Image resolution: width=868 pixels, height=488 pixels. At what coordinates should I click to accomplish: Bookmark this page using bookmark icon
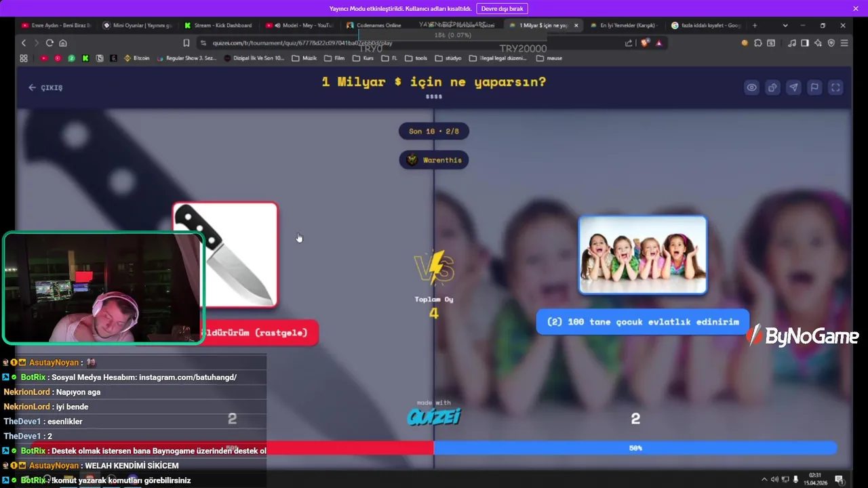[x=186, y=43]
